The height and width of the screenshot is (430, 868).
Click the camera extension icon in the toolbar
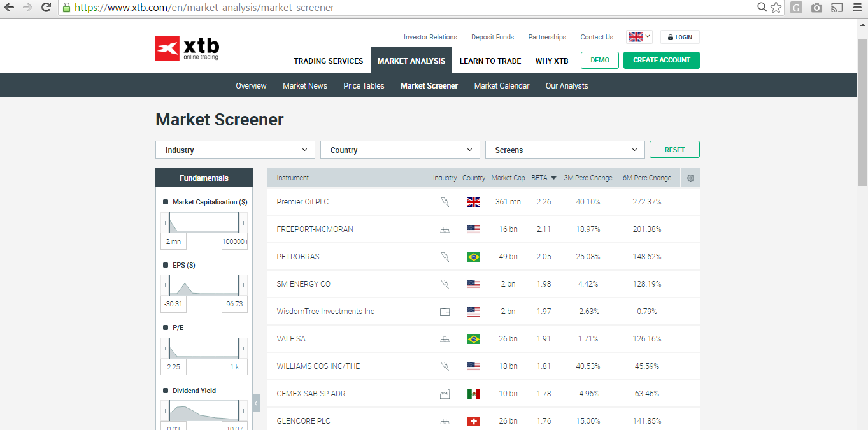(816, 8)
